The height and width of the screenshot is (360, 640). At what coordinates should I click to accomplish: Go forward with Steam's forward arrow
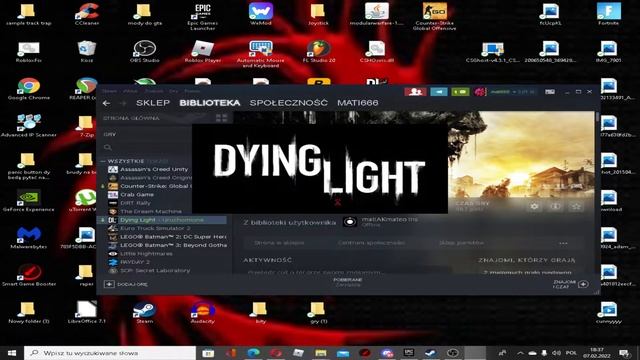pos(122,103)
